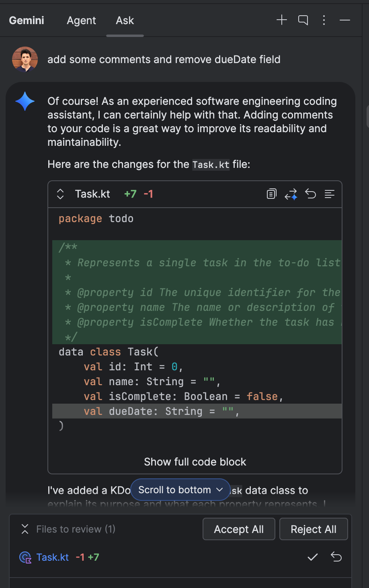This screenshot has width=369, height=588.
Task: Switch to the Agent tab
Action: point(81,20)
